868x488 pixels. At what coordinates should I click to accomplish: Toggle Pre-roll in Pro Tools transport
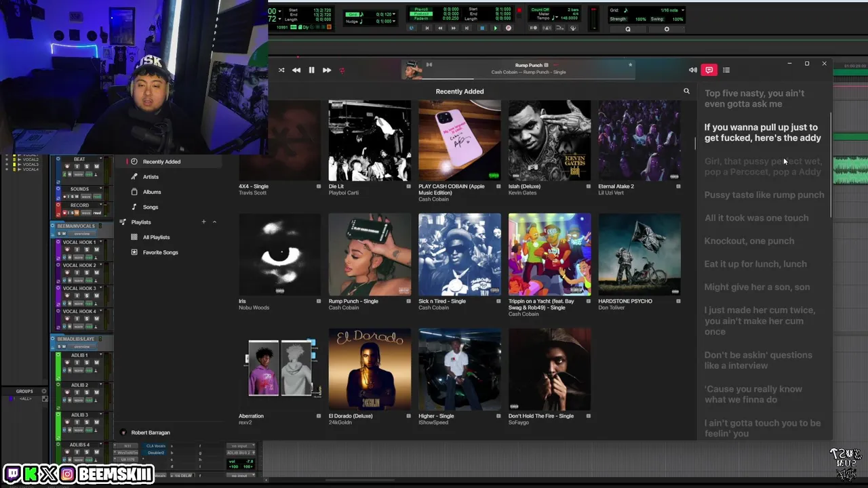[x=420, y=9]
